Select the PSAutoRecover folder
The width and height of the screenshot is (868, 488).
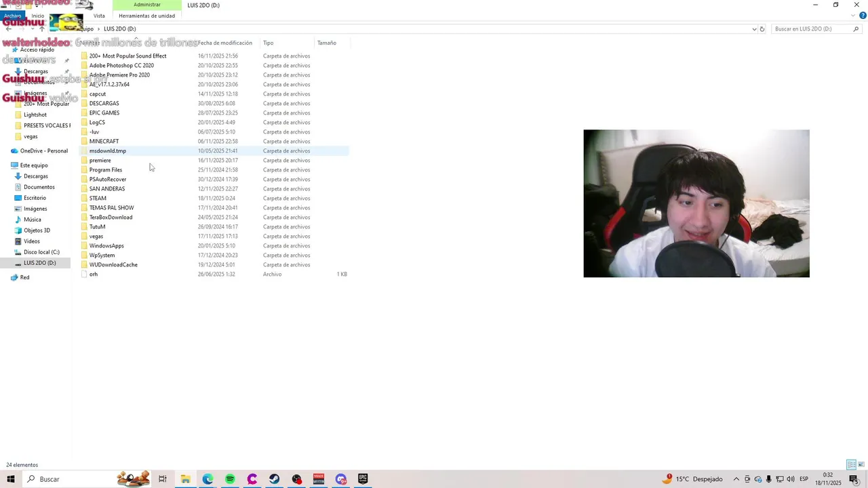coord(108,180)
